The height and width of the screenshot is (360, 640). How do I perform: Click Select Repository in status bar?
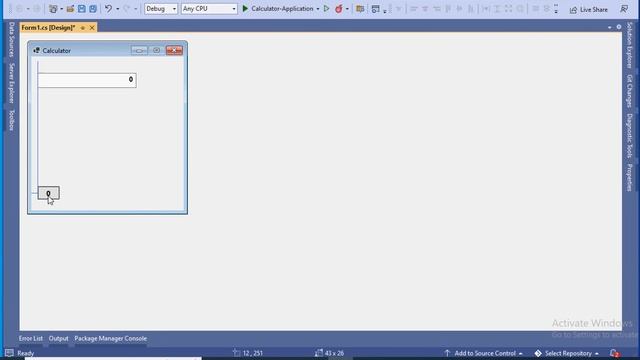[x=567, y=353]
